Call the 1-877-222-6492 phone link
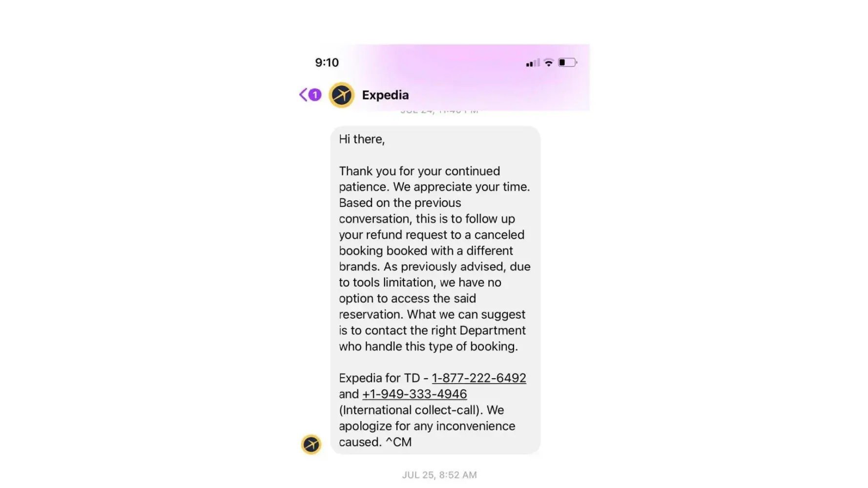Screen dimensions: 868x488 [479, 378]
